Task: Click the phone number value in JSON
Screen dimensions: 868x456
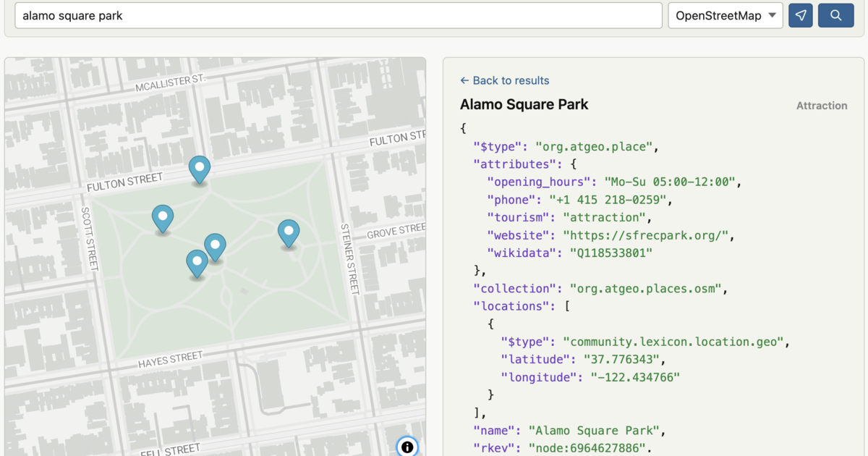Action: (610, 200)
